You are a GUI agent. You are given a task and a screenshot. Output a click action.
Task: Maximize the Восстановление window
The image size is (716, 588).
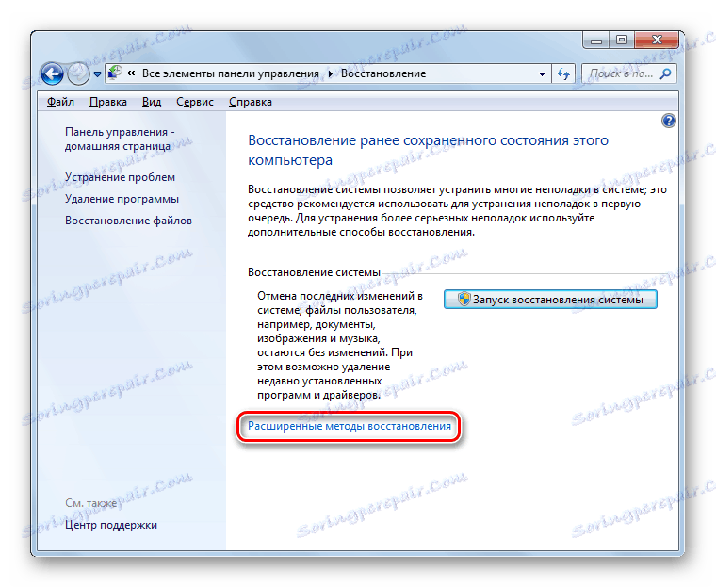click(x=622, y=41)
